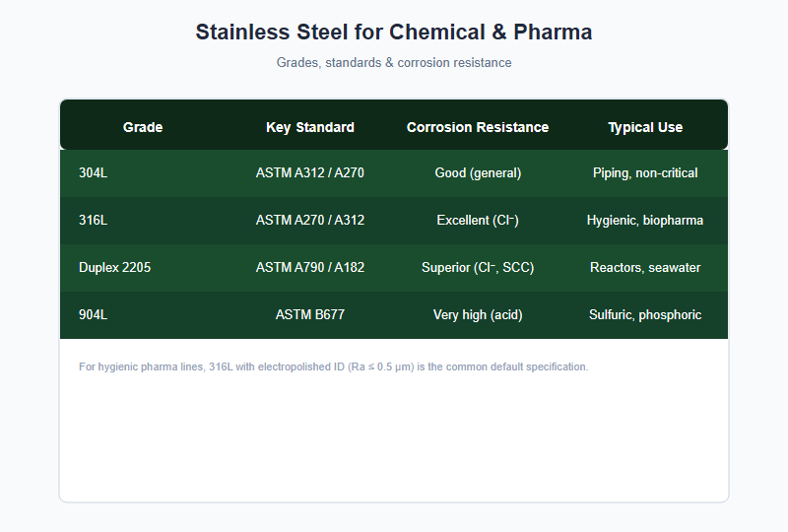788x532 pixels.
Task: Select the 'ASTM A270 / A312' cell
Action: 310,221
